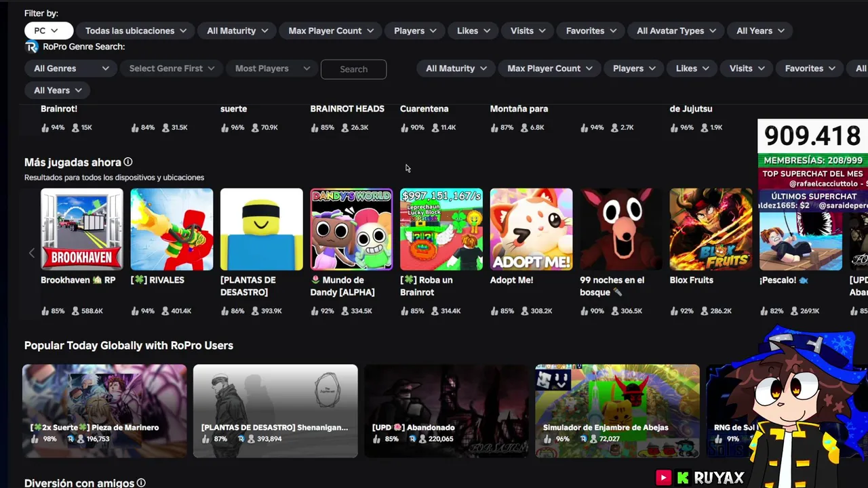This screenshot has height=488, width=868.
Task: Open top row Max Player Count filter
Action: click(x=331, y=30)
